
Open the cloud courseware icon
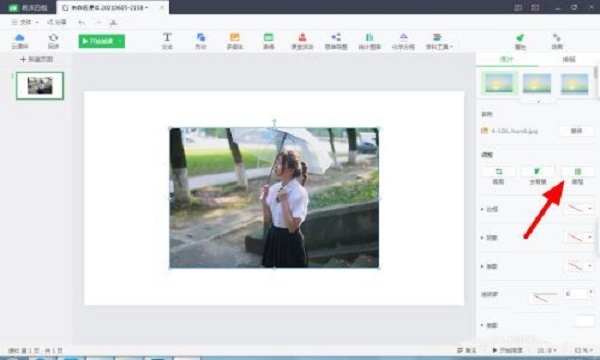coord(19,41)
